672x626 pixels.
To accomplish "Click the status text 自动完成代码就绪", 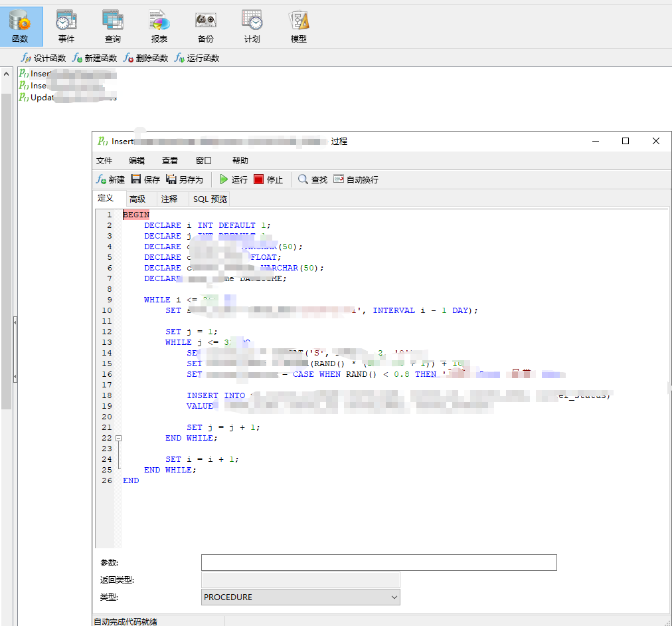I will [x=126, y=621].
